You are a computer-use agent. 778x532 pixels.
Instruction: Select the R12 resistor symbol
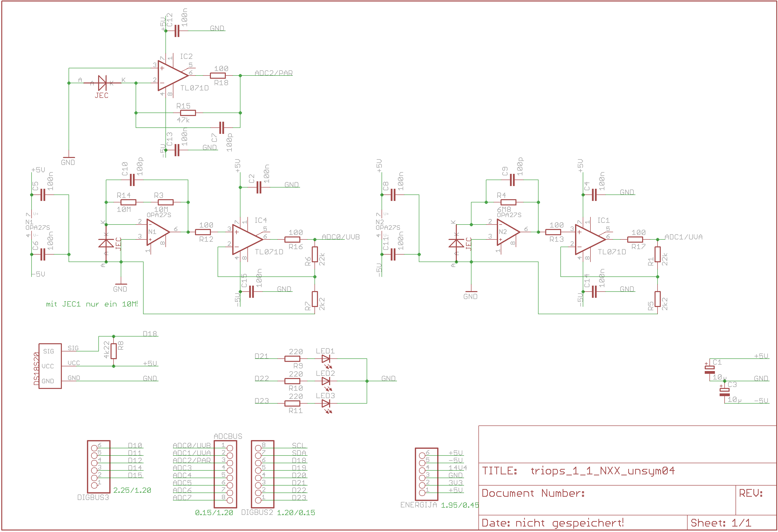pos(203,232)
